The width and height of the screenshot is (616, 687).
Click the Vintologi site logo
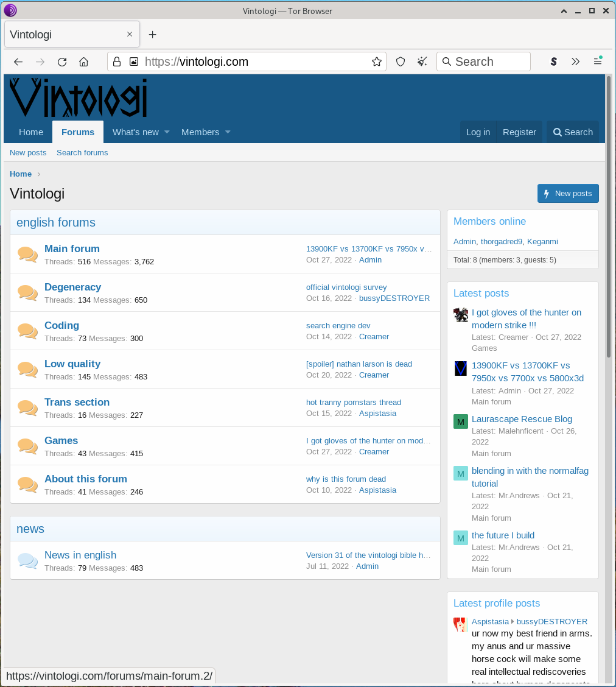79,97
